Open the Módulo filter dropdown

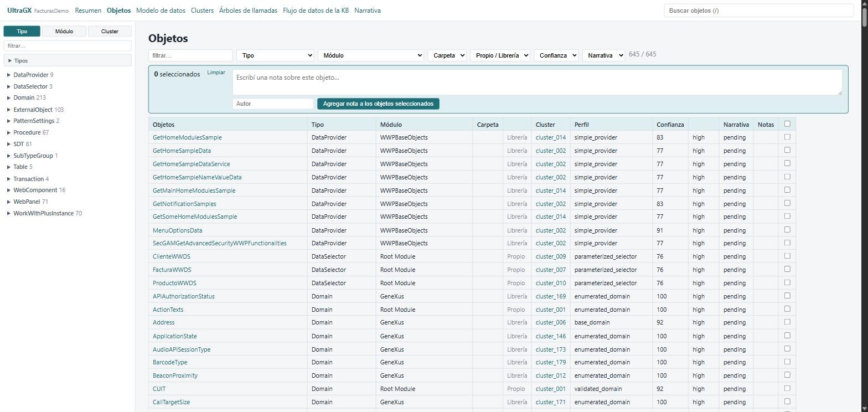coord(371,55)
